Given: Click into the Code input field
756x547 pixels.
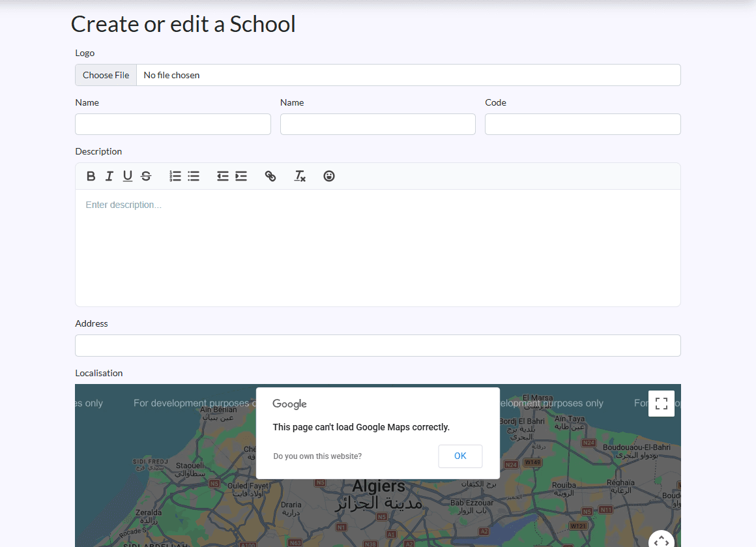Looking at the screenshot, I should click(583, 125).
